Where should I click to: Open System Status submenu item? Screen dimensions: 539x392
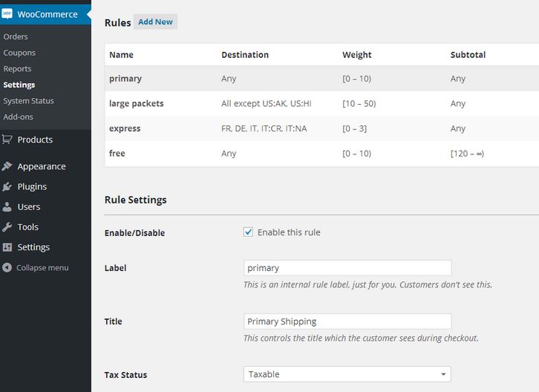pos(28,101)
